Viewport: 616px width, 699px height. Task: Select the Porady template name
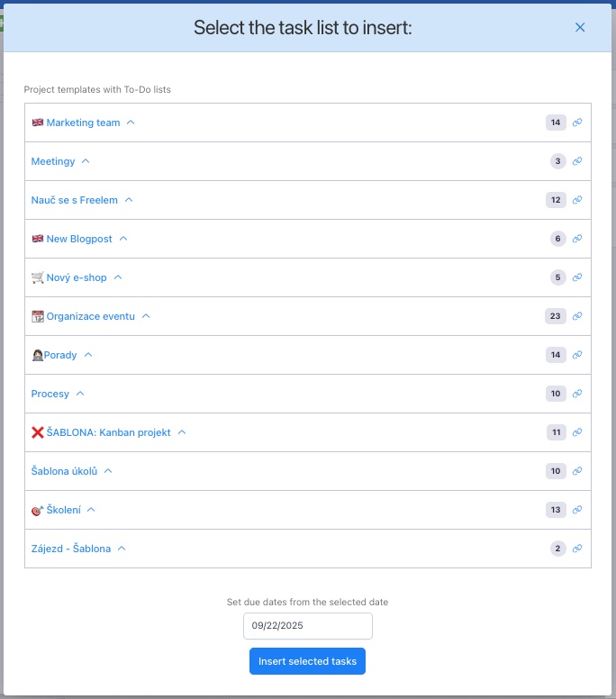click(x=60, y=355)
